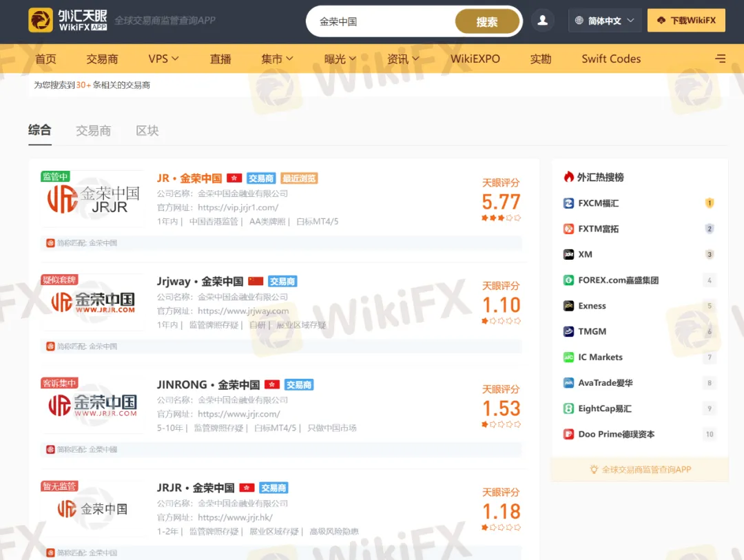744x560 pixels.
Task: Click the 最近浏览 tag on JR result
Action: pos(299,178)
